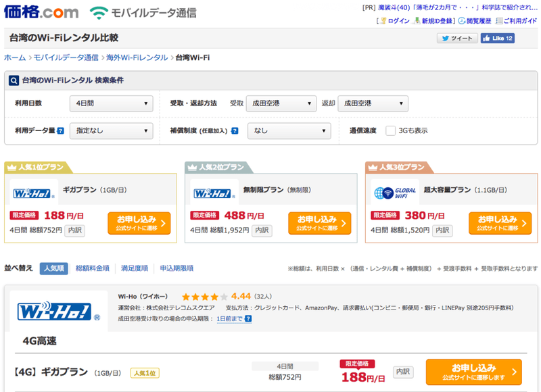The height and width of the screenshot is (392, 541).
Task: Open the 補償制度 なし dropdown
Action: [289, 130]
